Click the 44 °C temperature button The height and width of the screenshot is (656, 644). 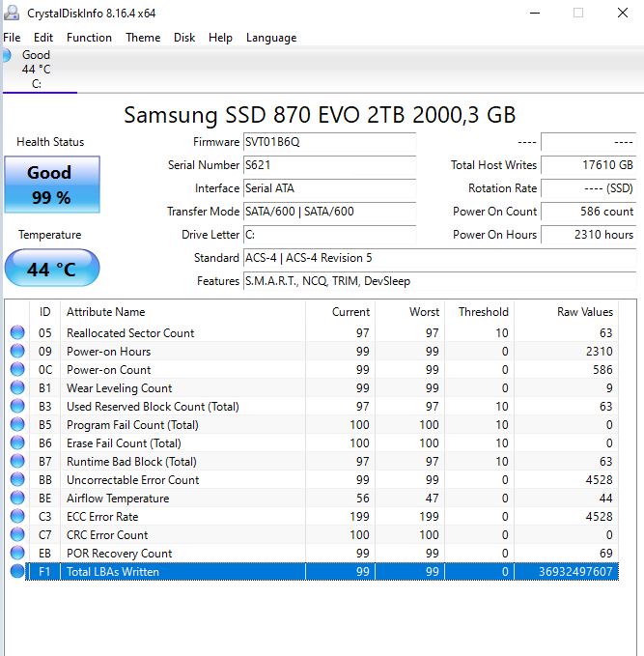pos(52,268)
